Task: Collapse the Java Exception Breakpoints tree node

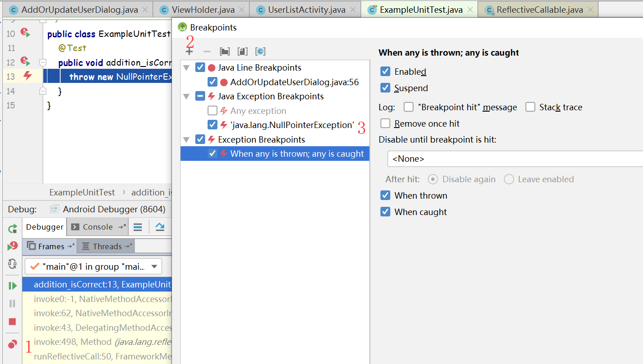Action: [x=186, y=97]
